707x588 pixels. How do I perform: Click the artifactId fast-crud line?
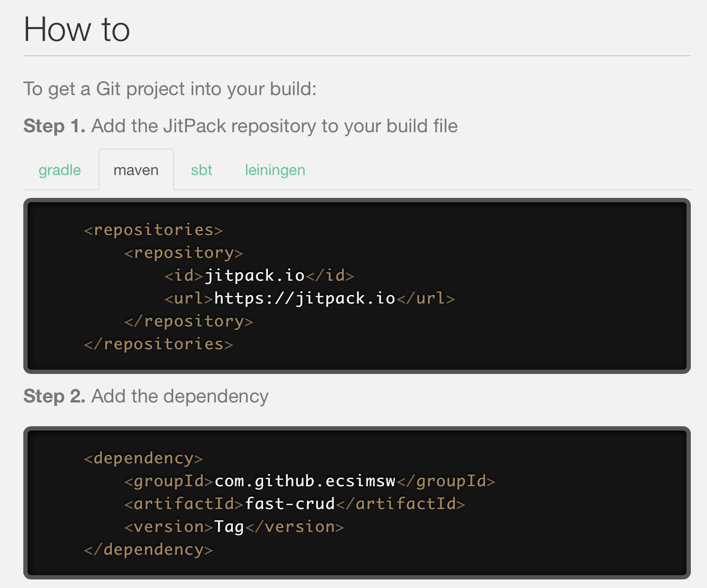(295, 504)
